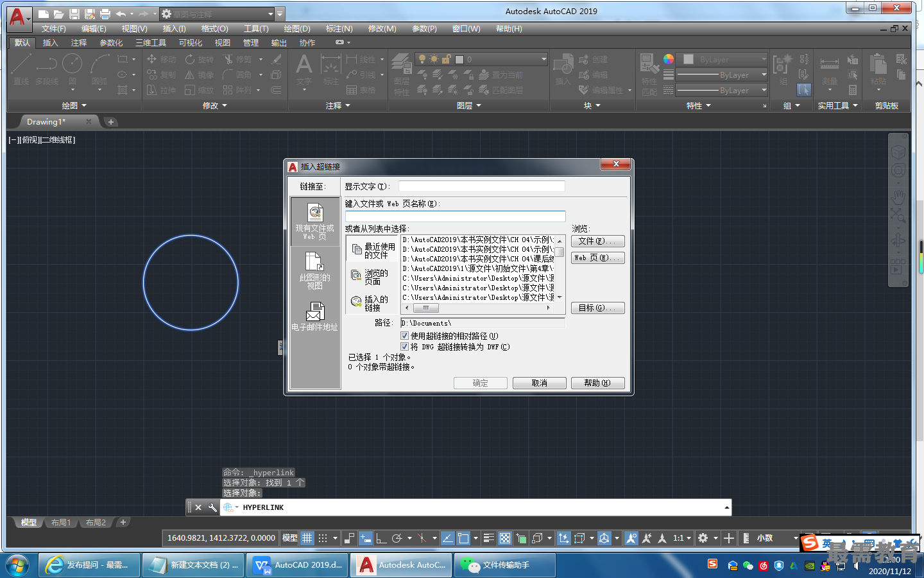The height and width of the screenshot is (578, 924).
Task: Show Browsed Pages (浏览的页面) list
Action: pos(372,277)
